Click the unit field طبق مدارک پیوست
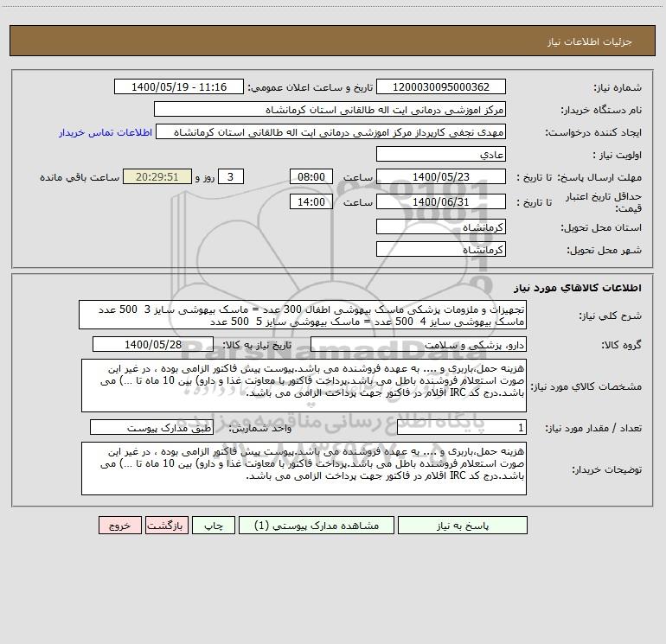 [151, 428]
